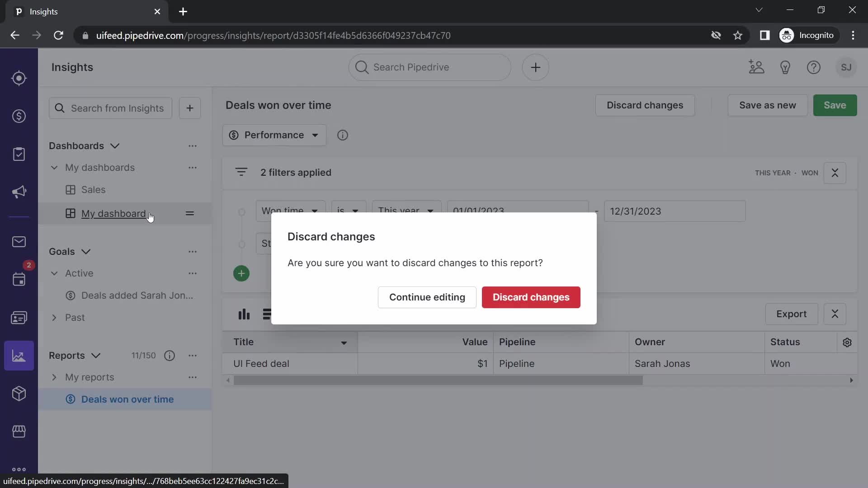Open Products box icon in sidebar

pyautogui.click(x=19, y=394)
